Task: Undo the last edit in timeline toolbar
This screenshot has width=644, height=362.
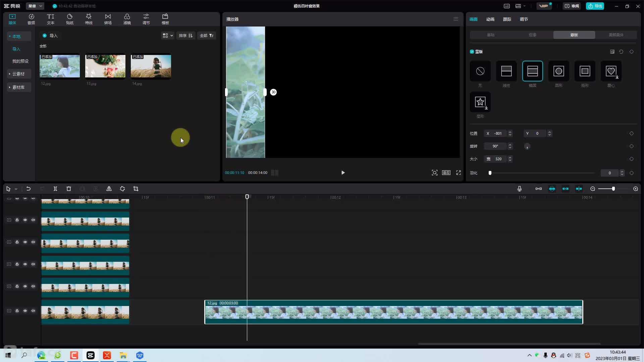Action: tap(29, 189)
